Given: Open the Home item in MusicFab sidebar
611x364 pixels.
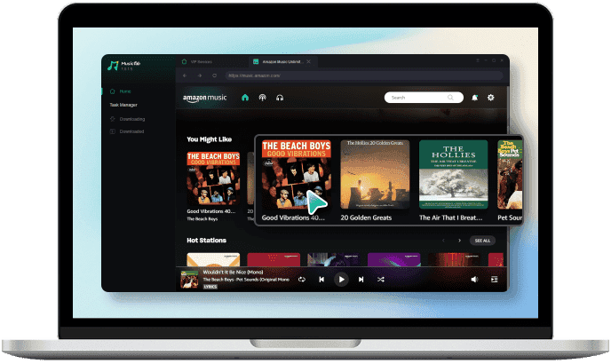Looking at the screenshot, I should [121, 91].
